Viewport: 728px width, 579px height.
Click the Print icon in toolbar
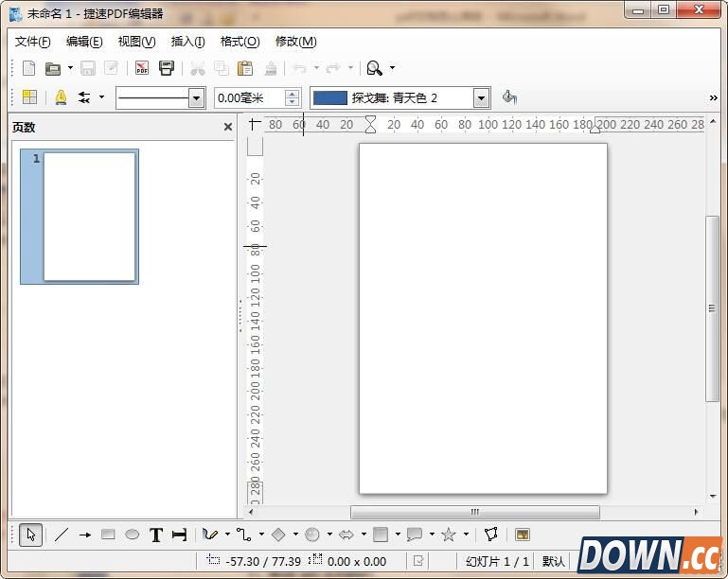167,68
